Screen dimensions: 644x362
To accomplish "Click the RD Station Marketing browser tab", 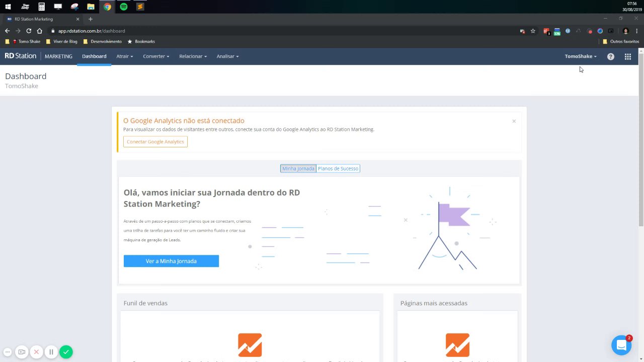I will [43, 19].
